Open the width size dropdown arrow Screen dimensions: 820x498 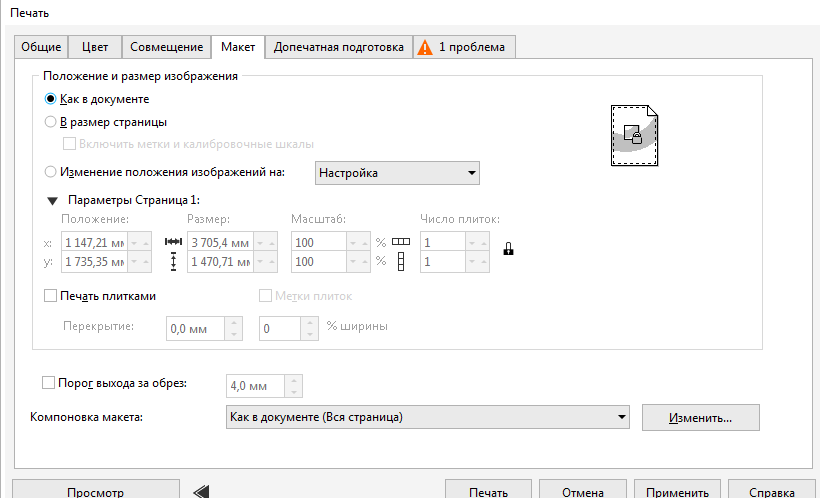260,243
